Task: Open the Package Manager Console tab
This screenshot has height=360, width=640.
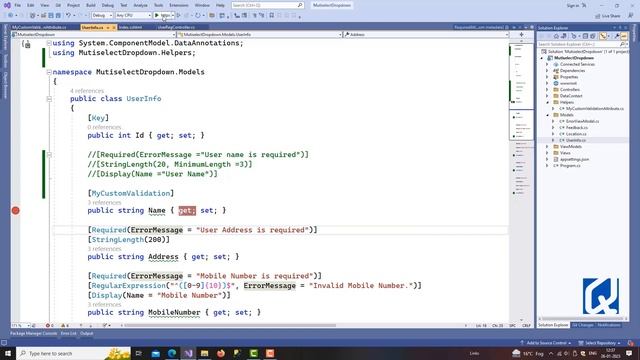Action: point(33,333)
